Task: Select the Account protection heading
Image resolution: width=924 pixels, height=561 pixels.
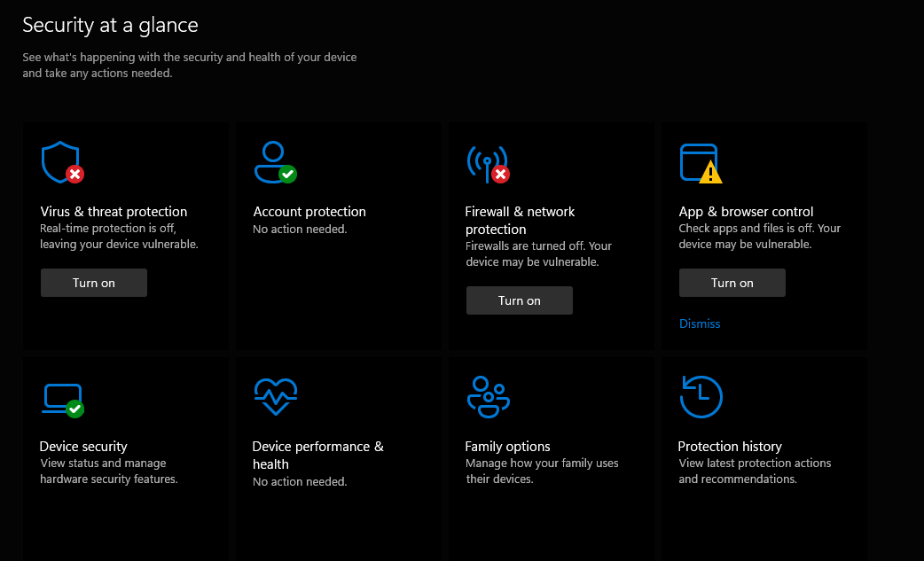Action: [309, 212]
